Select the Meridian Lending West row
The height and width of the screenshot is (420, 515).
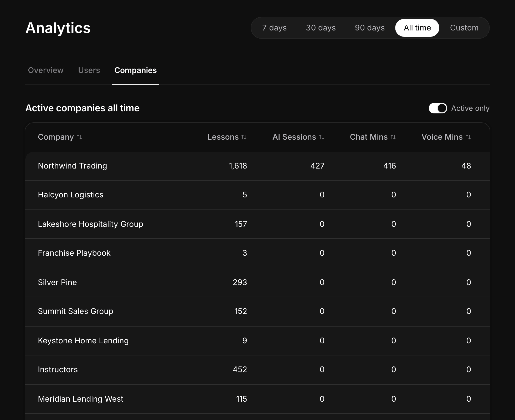257,399
